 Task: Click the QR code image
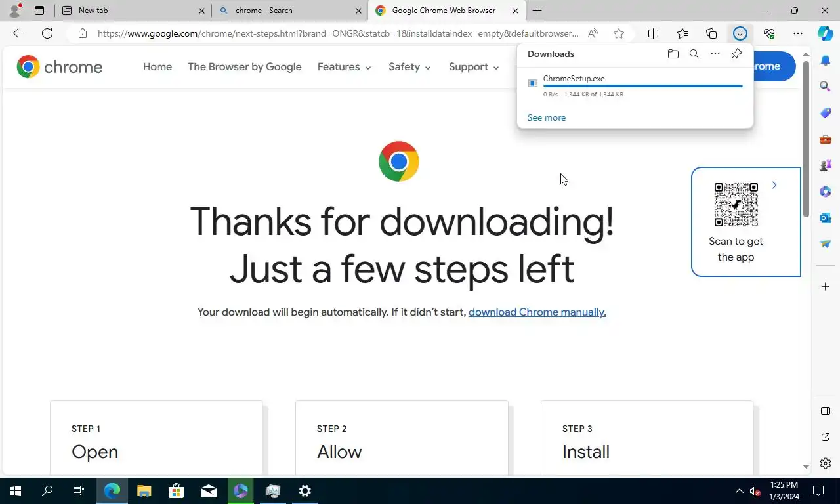(736, 205)
